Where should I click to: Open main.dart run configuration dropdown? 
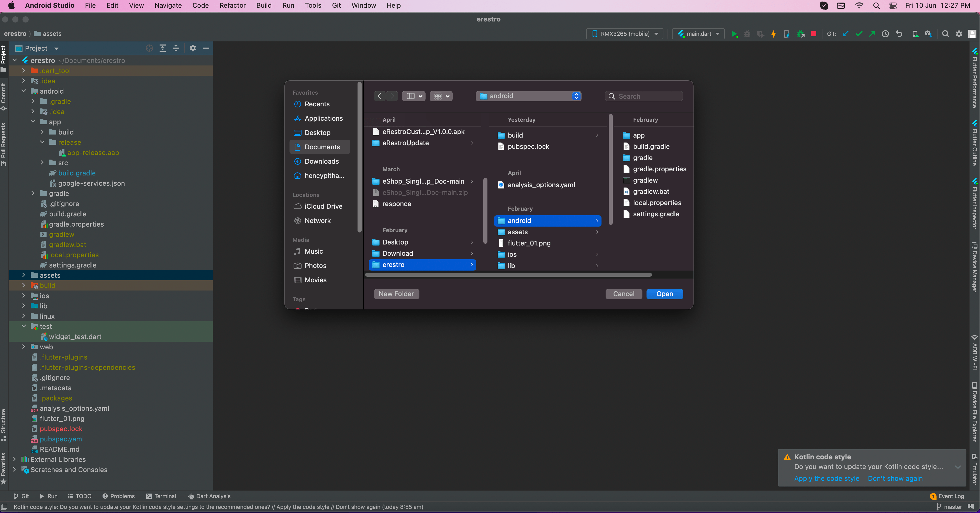point(698,34)
